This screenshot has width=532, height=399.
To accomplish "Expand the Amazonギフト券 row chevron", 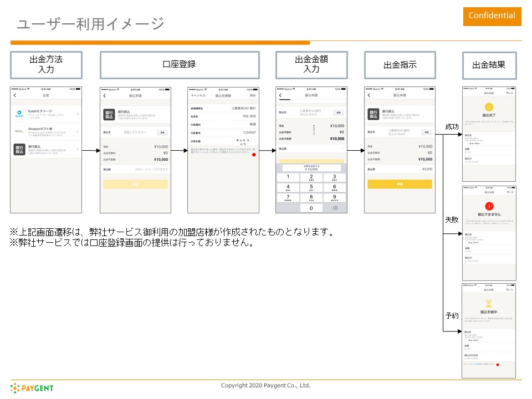I will click(77, 131).
